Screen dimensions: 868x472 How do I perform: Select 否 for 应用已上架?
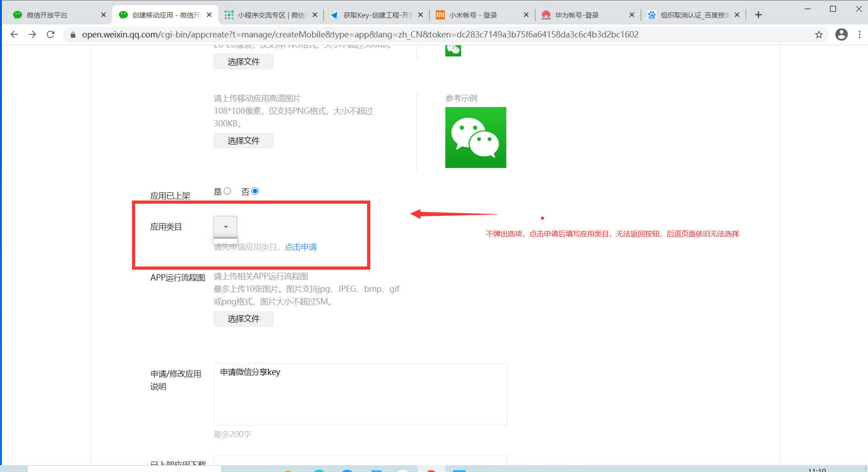click(x=255, y=191)
